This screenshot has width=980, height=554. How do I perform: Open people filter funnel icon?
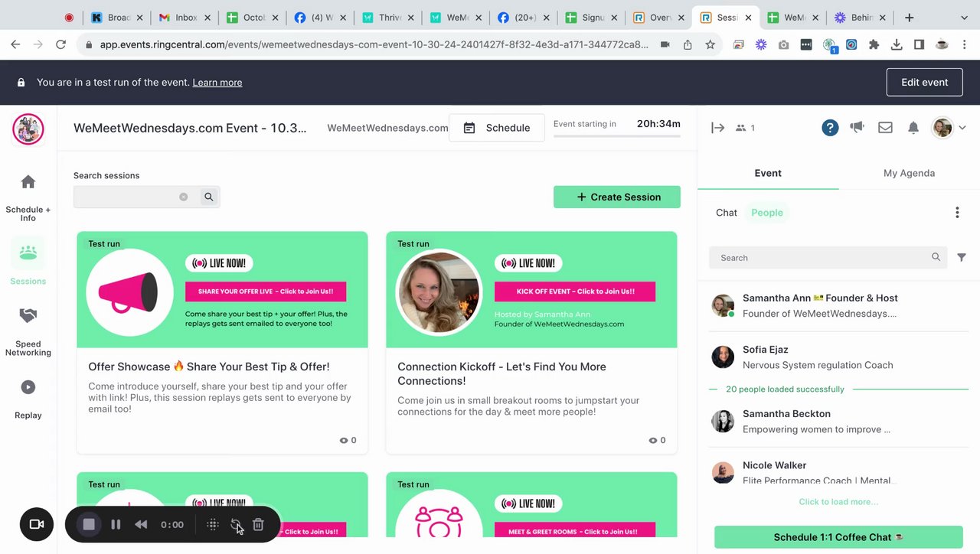tap(962, 258)
